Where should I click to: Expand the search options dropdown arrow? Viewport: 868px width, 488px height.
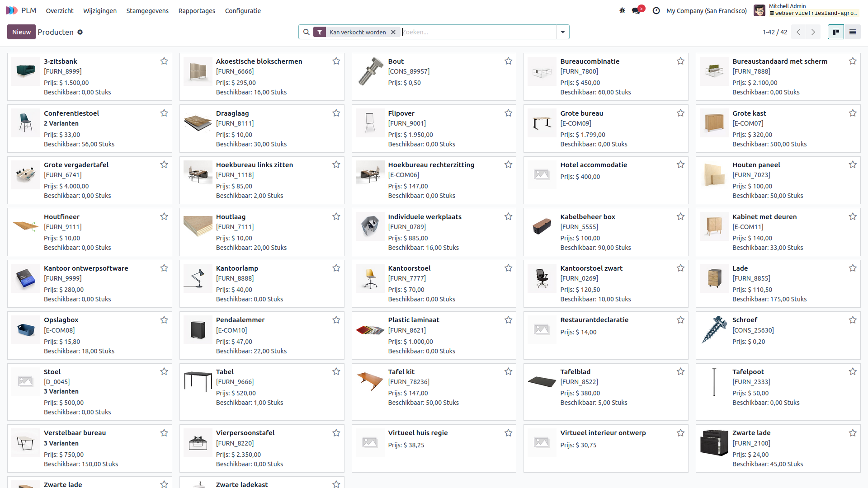pyautogui.click(x=562, y=32)
